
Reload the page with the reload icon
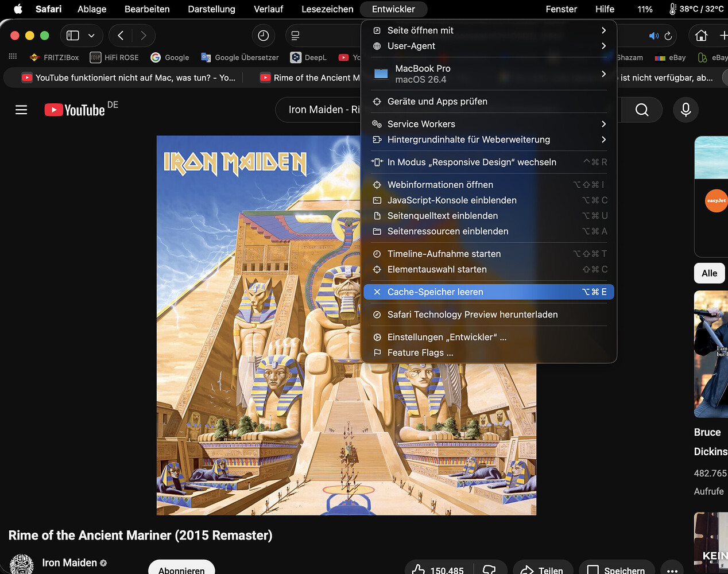668,36
